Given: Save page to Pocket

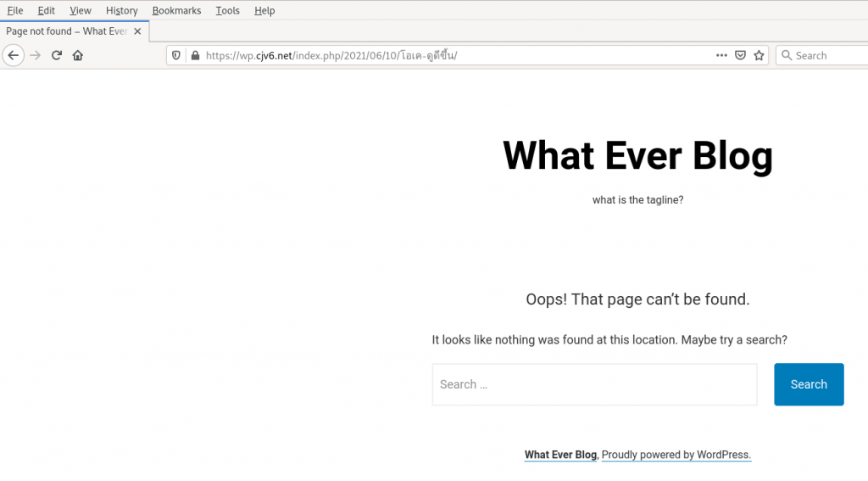Looking at the screenshot, I should [740, 55].
